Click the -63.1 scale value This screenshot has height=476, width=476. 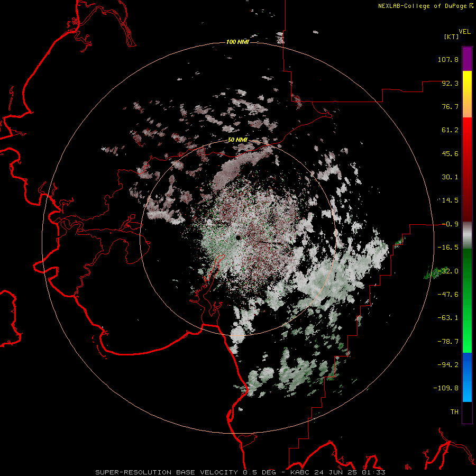[448, 318]
